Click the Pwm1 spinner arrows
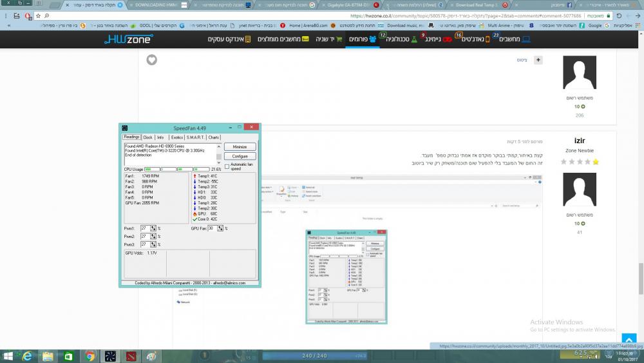The height and width of the screenshot is (363, 644). (153, 228)
